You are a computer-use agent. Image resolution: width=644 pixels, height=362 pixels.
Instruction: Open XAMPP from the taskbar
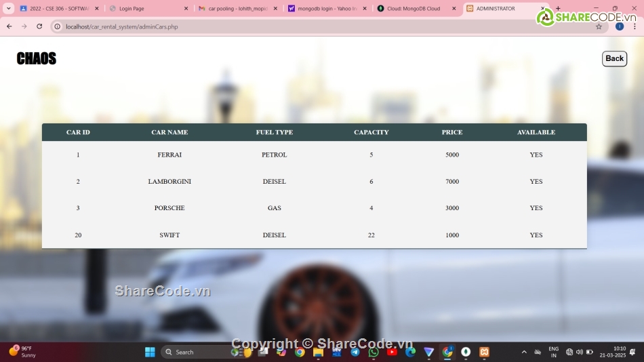[484, 352]
